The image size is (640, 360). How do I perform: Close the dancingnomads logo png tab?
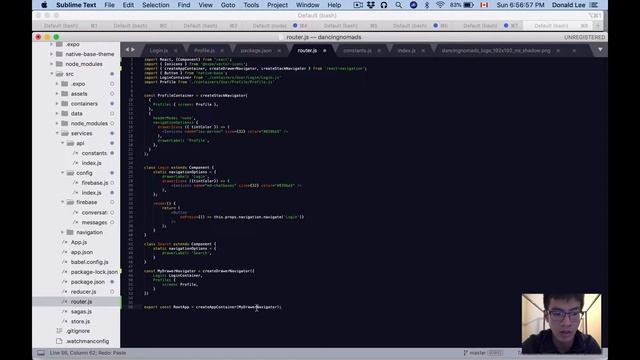(x=558, y=51)
